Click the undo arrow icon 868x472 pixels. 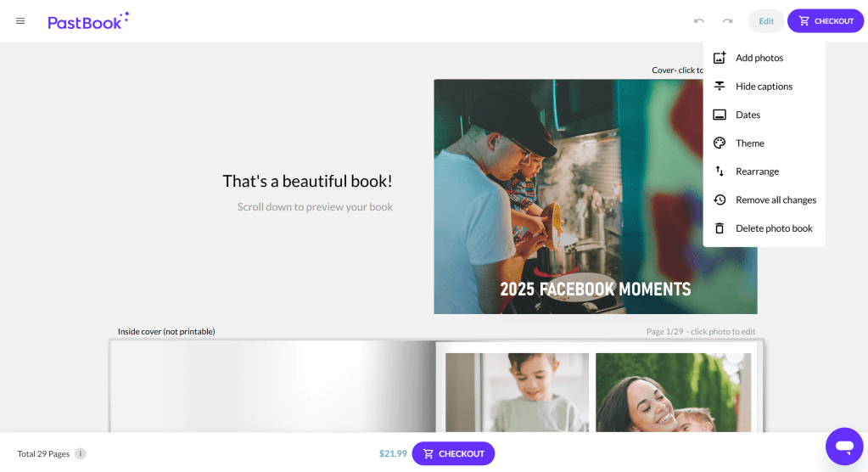(699, 21)
